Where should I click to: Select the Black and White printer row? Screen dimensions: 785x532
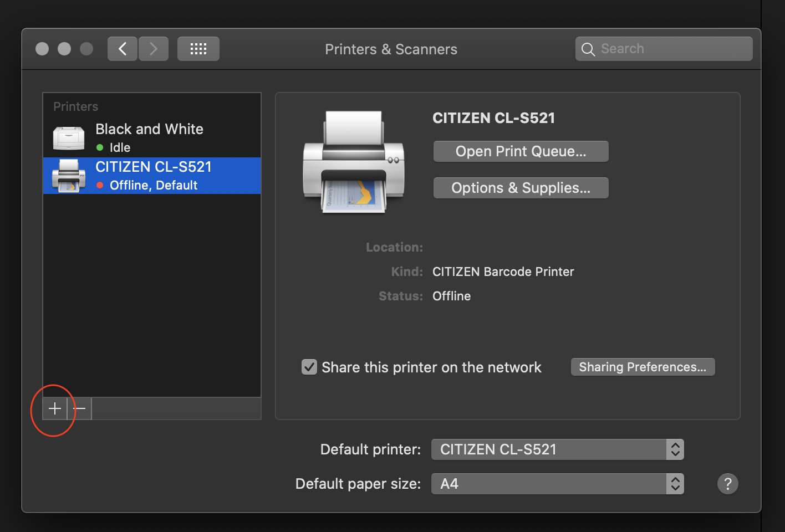(152, 138)
